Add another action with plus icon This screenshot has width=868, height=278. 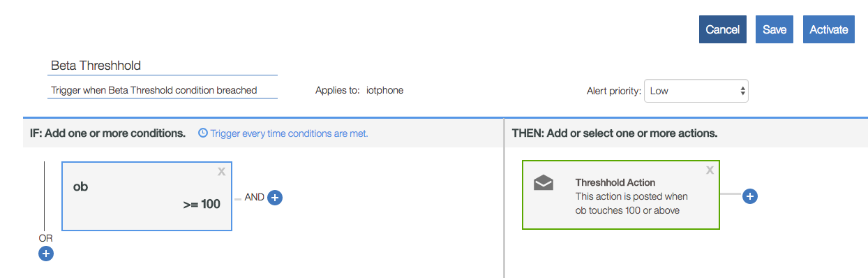pos(750,196)
